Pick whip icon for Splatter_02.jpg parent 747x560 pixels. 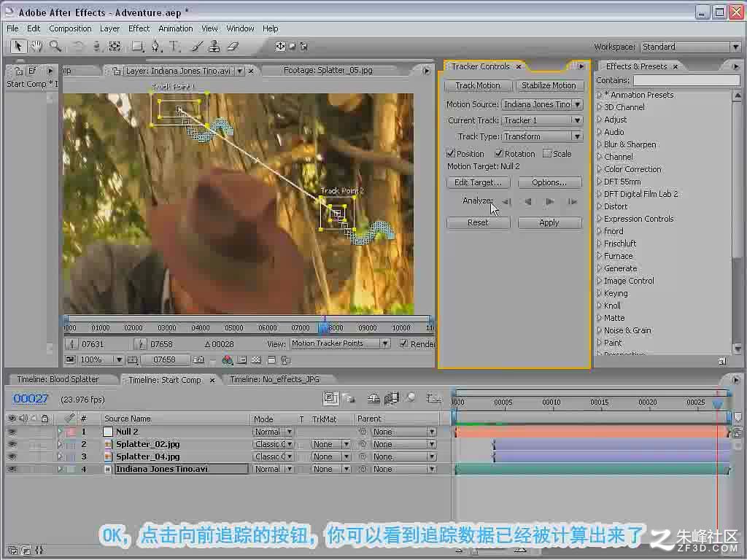click(x=363, y=444)
